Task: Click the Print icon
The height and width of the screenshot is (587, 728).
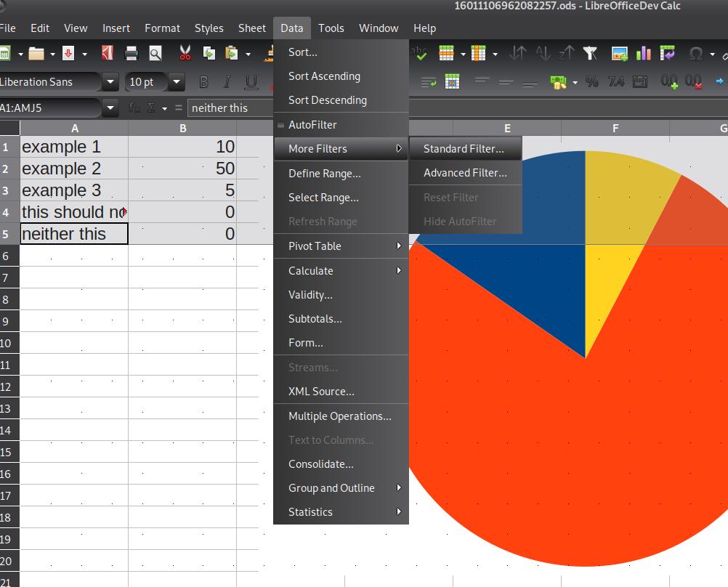Action: [130, 53]
